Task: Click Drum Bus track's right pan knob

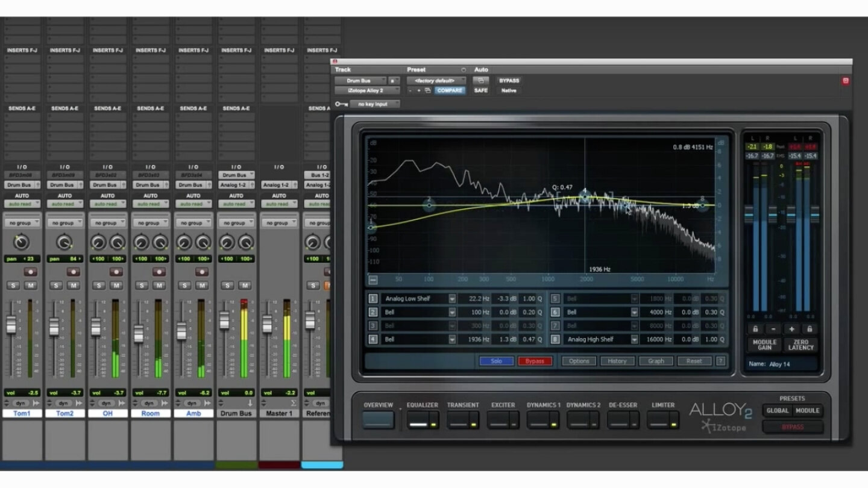Action: tap(245, 243)
